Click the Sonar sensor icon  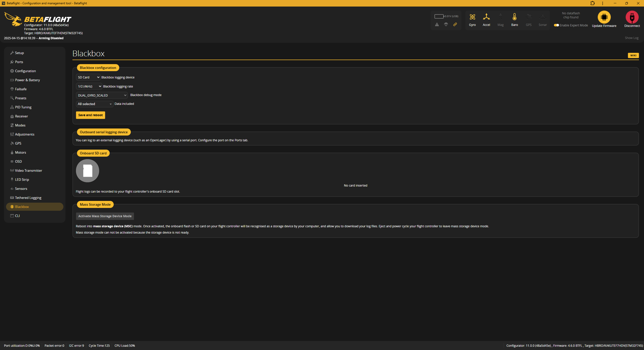click(x=543, y=17)
